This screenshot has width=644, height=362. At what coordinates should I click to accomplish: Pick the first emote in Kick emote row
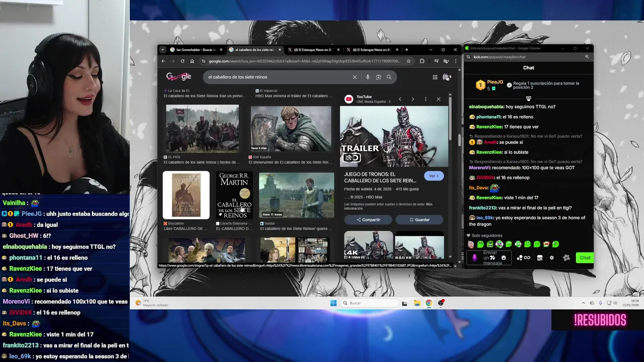tap(471, 244)
